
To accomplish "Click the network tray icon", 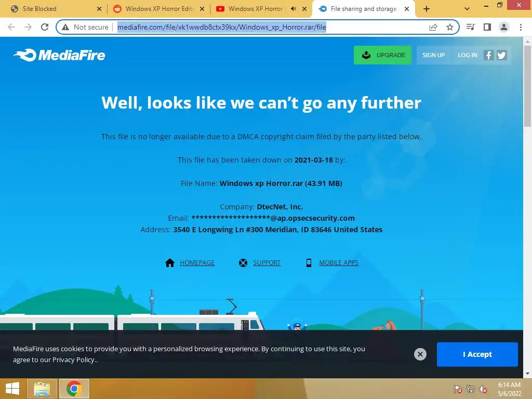I will tap(471, 389).
